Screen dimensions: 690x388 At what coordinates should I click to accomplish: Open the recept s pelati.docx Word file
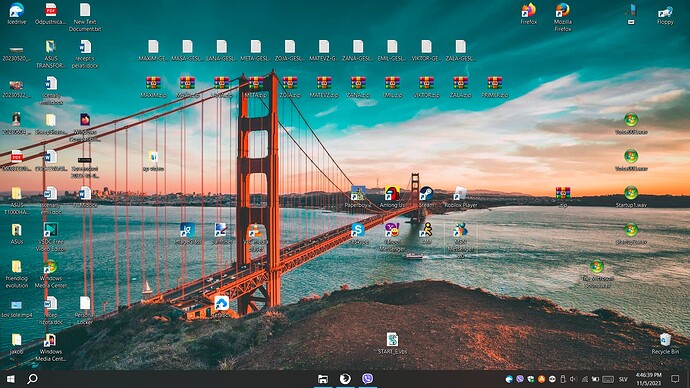85,54
